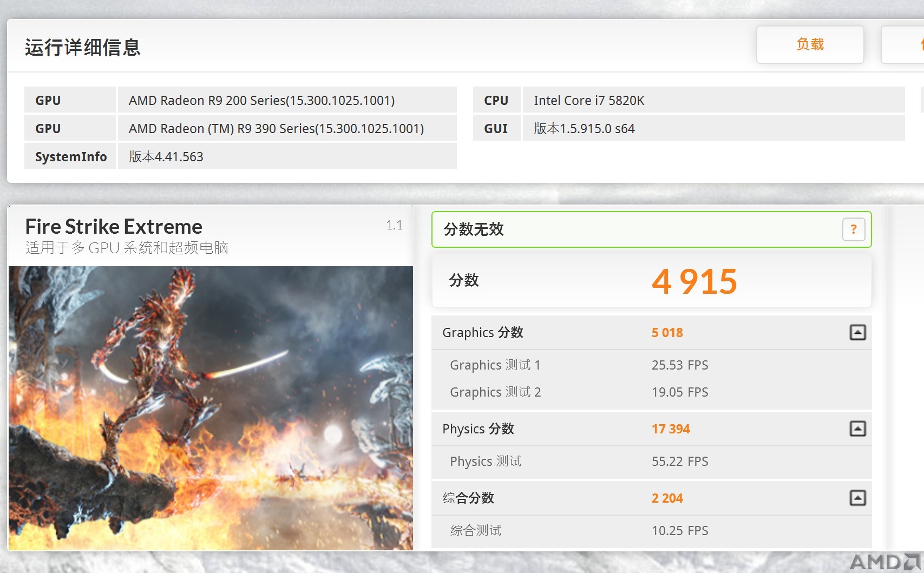Click the GUI version 1.5.915.0 s64 value
Image resolution: width=924 pixels, height=573 pixels.
click(x=713, y=128)
